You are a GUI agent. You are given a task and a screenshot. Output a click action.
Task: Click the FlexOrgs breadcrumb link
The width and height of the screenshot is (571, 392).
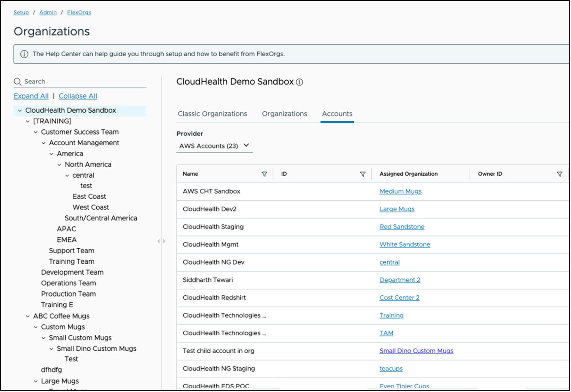click(79, 12)
